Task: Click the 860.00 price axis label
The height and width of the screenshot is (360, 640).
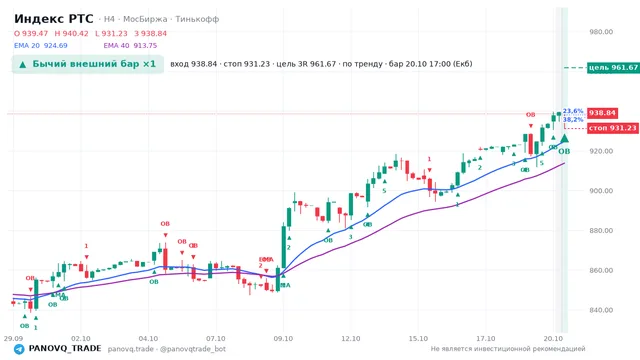Action: pyautogui.click(x=601, y=270)
